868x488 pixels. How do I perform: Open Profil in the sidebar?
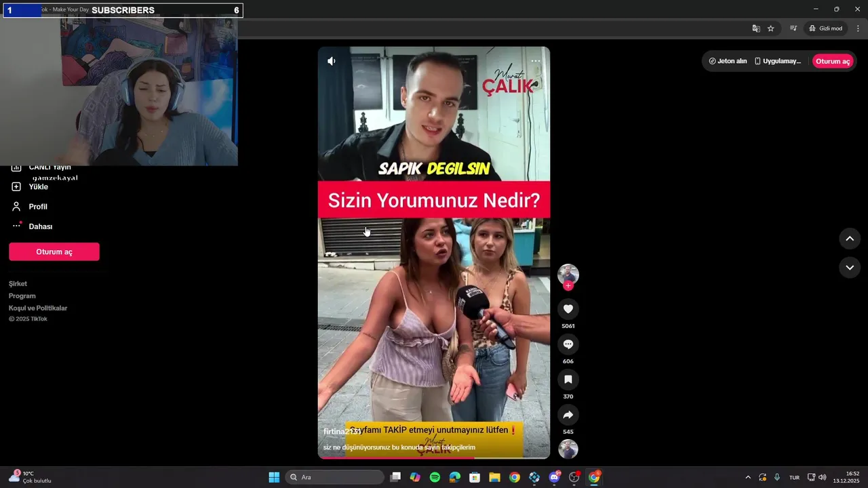coord(31,207)
